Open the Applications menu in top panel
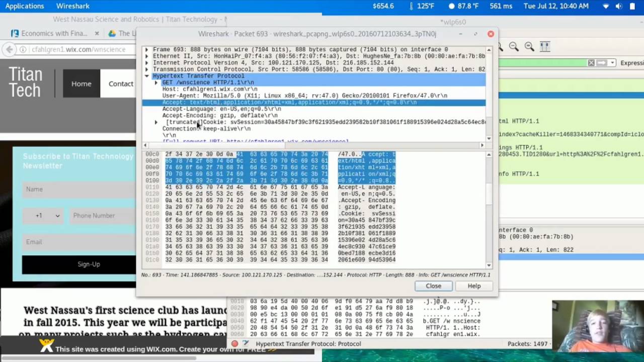The width and height of the screenshot is (644, 362). (x=25, y=6)
